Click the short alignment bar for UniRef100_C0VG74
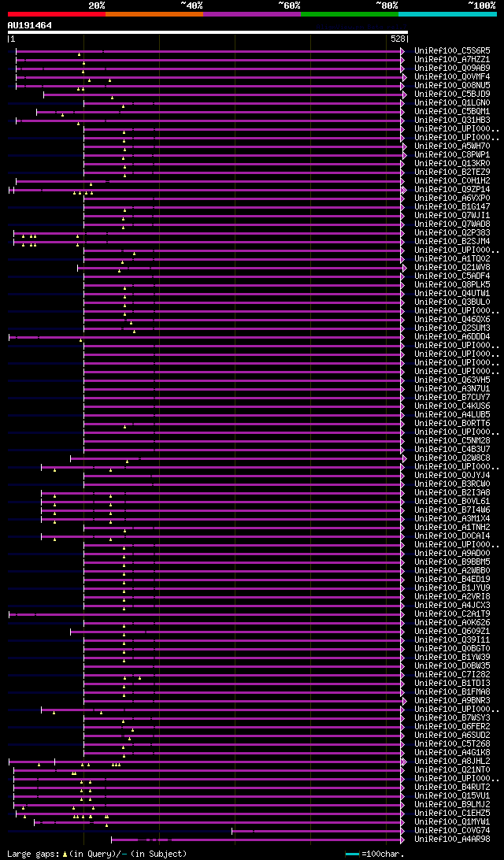 click(x=317, y=831)
